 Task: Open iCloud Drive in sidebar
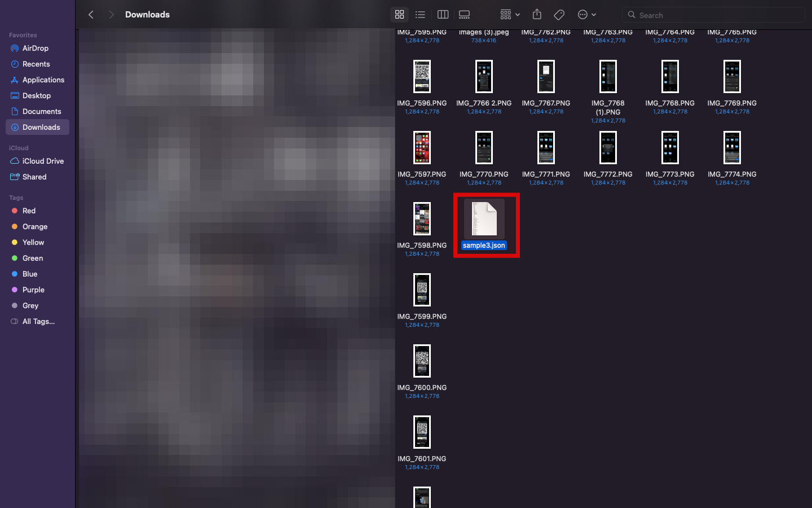point(43,161)
